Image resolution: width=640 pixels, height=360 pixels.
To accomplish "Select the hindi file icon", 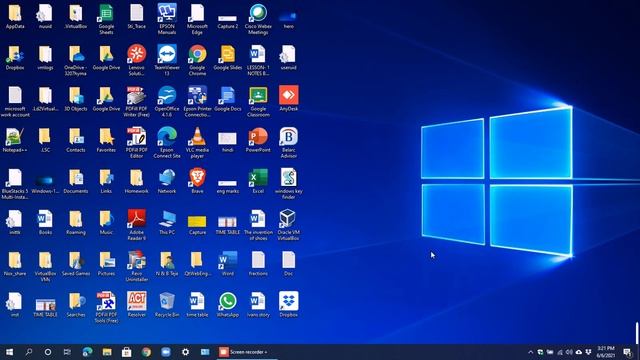I will point(228,142).
